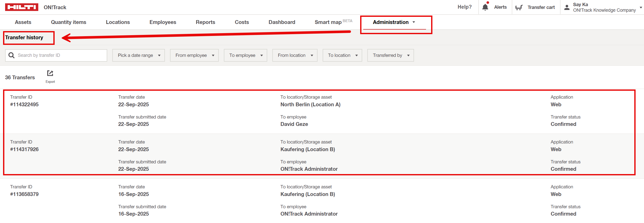The height and width of the screenshot is (223, 644).
Task: Click Kaufering (Location B) in transfer #113658379
Action: (x=308, y=194)
